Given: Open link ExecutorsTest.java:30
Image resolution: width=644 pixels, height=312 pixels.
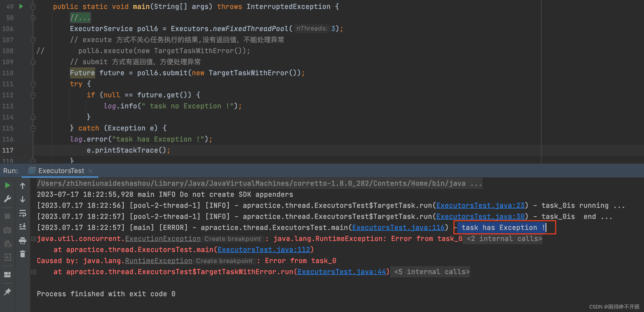Looking at the screenshot, I should pyautogui.click(x=480, y=217).
